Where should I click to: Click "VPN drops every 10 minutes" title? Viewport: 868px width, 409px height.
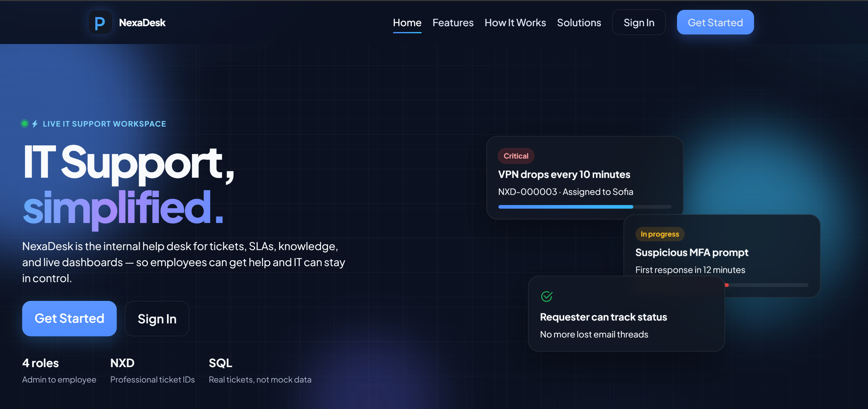click(x=564, y=175)
